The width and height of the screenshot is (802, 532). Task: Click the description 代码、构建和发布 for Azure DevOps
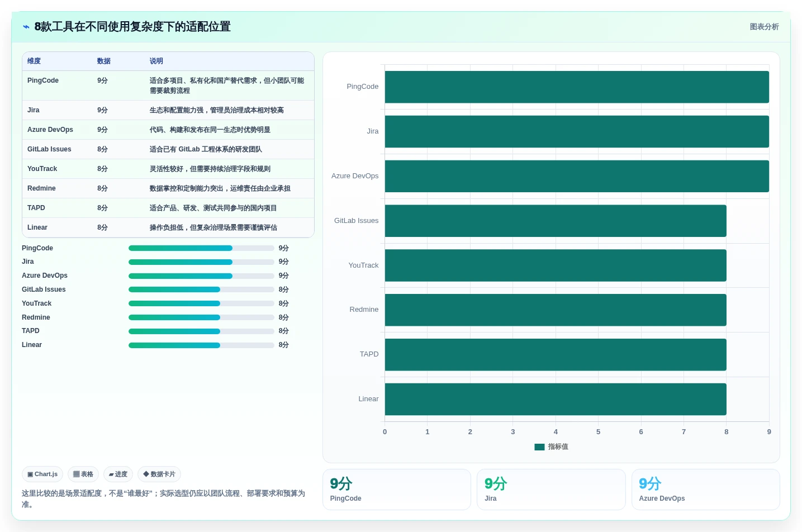pos(210,130)
